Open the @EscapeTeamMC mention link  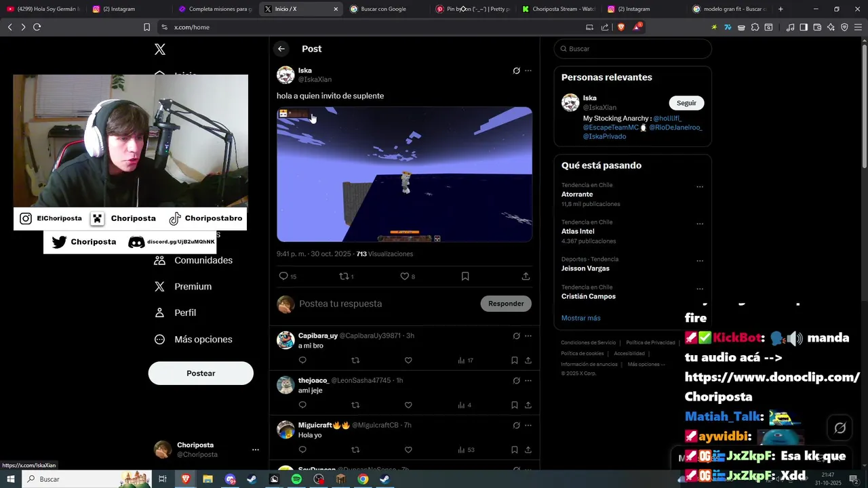click(x=611, y=127)
